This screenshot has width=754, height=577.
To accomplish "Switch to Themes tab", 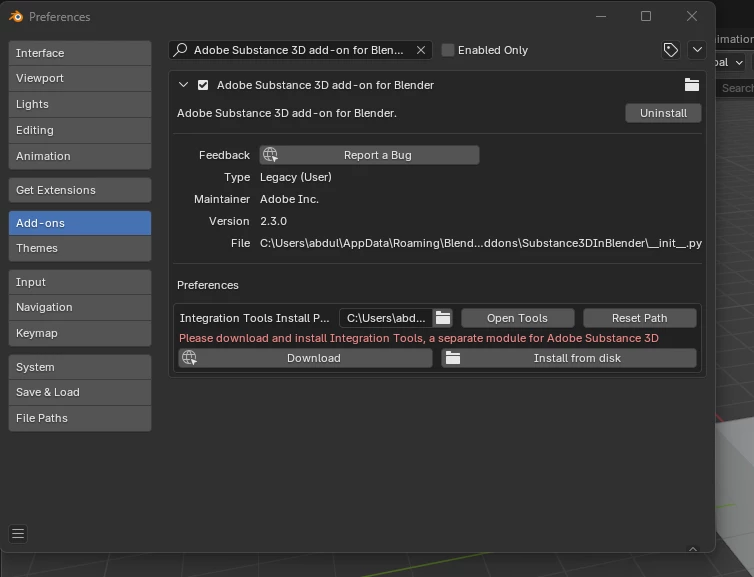I will click(x=80, y=248).
